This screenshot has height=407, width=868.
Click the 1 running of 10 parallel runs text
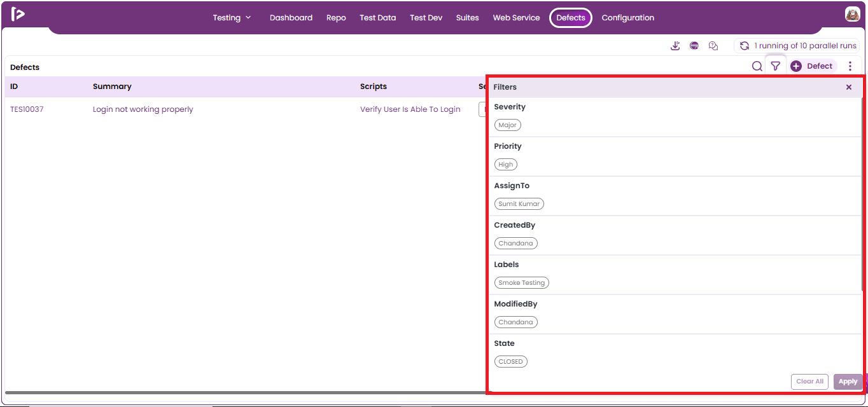coord(806,46)
